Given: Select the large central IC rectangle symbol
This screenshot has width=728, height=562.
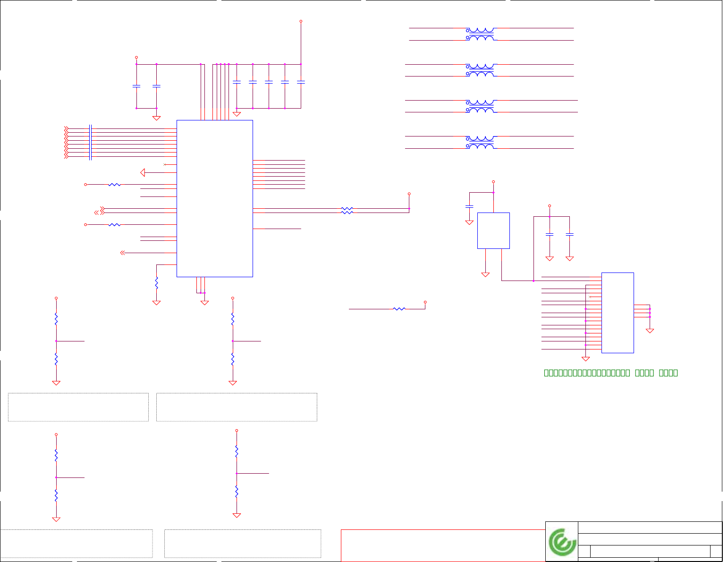Looking at the screenshot, I should (x=215, y=198).
